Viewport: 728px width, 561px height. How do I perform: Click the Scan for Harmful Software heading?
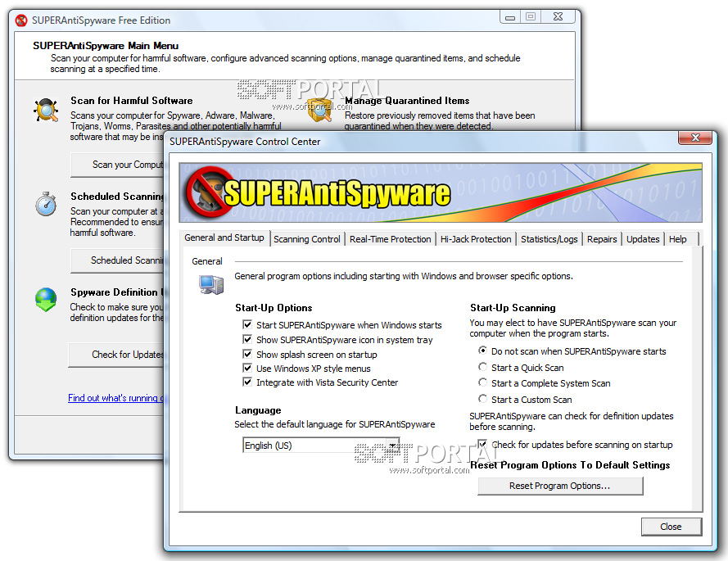(x=131, y=101)
